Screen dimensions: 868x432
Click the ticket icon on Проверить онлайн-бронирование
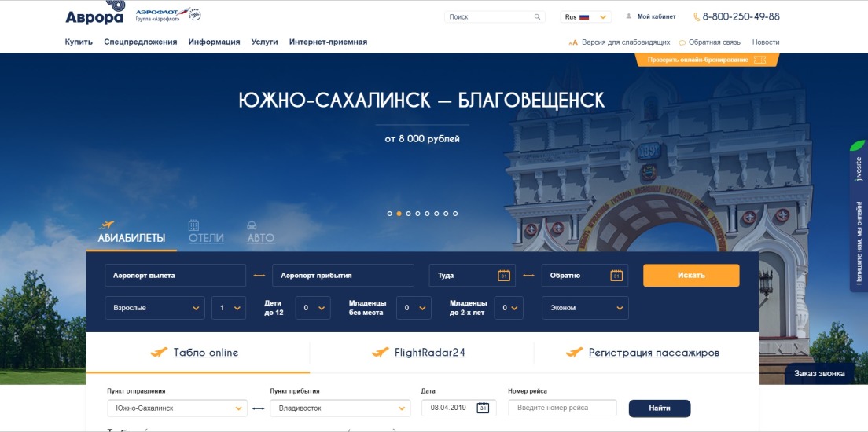tap(760, 60)
